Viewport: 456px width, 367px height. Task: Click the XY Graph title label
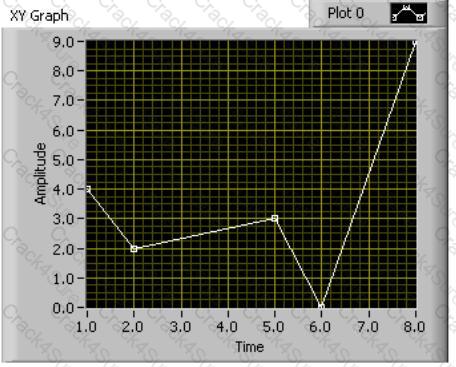point(39,16)
